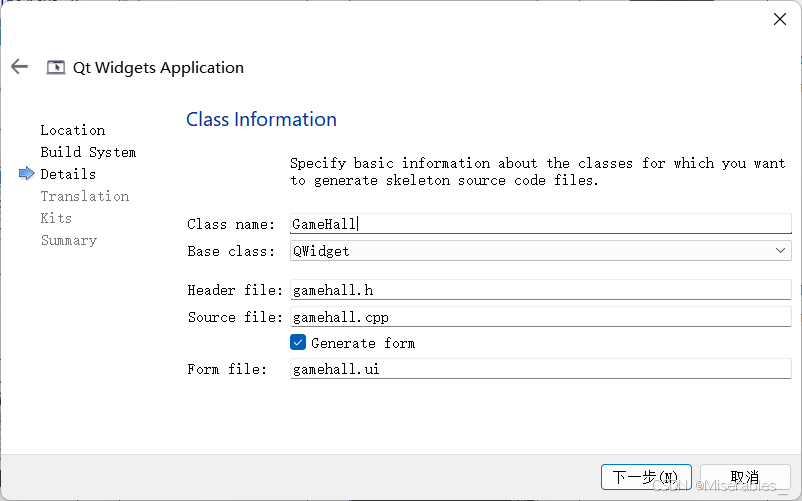The width and height of the screenshot is (802, 501).
Task: Select the Translation wizard step
Action: point(84,196)
